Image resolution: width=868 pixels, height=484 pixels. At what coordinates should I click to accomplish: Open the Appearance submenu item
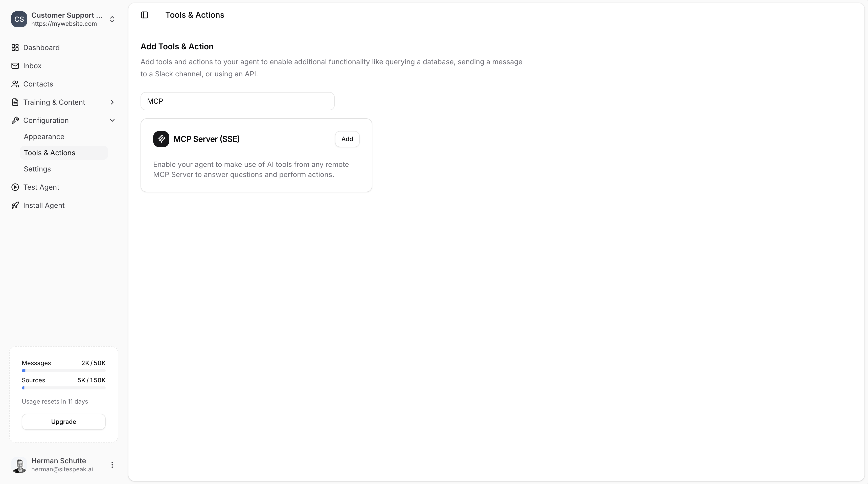click(x=44, y=137)
